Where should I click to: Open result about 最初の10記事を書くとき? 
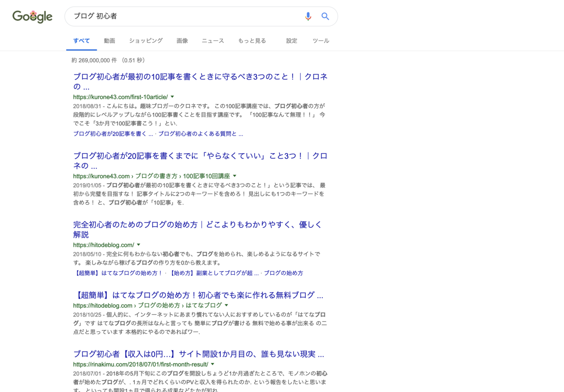coord(200,81)
